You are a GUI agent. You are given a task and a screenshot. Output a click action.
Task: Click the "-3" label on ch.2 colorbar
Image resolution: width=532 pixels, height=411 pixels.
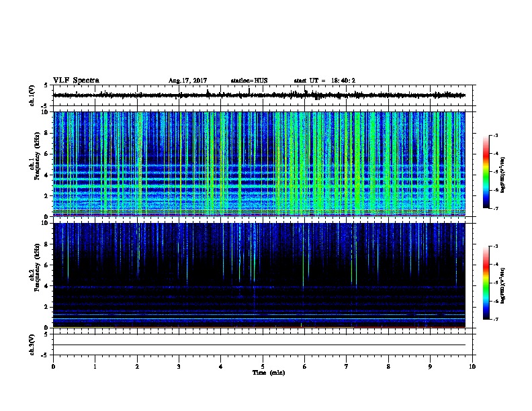[495, 246]
